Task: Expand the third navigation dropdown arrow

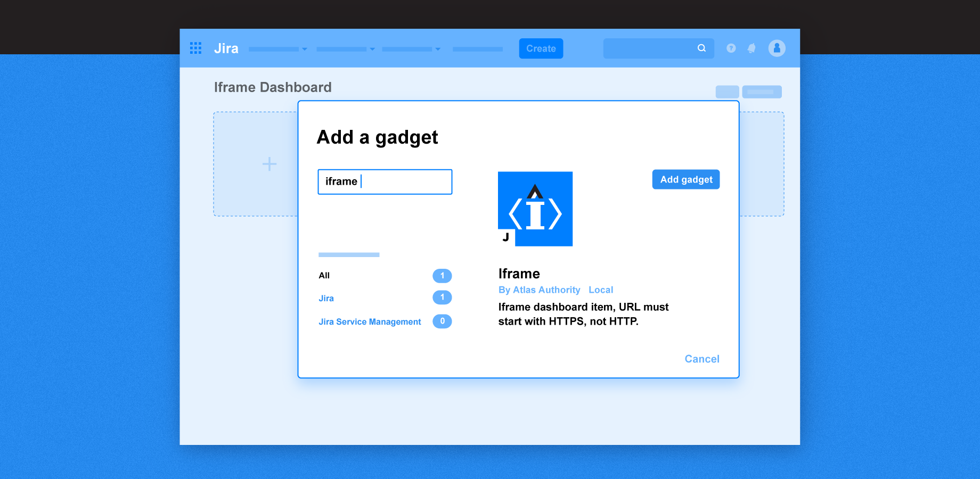Action: [x=438, y=49]
